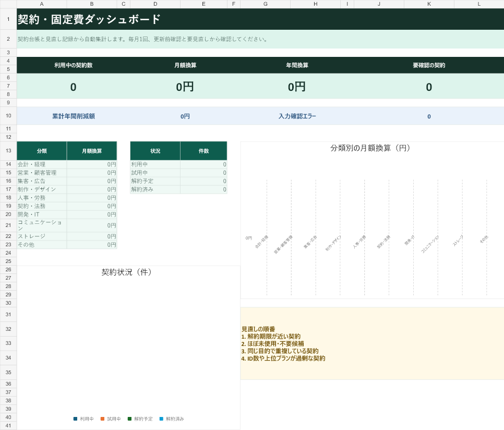The width and height of the screenshot is (504, 430).
Task: Select the 会計・経理 category cell
Action: [42, 164]
